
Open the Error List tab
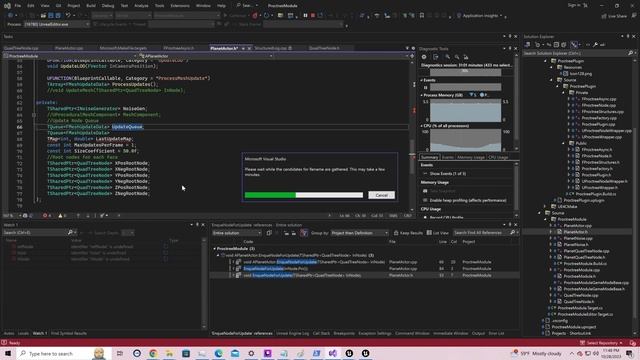pyautogui.click(x=496, y=333)
